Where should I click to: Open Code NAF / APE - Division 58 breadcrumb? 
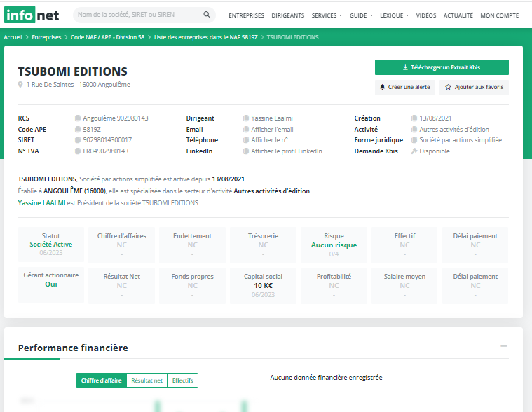point(107,37)
